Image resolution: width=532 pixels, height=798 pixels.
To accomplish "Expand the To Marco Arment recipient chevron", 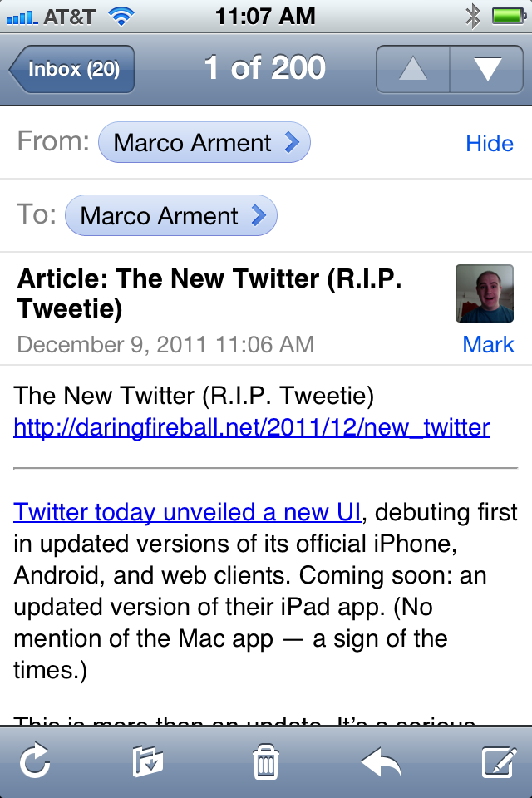I will pos(258,216).
